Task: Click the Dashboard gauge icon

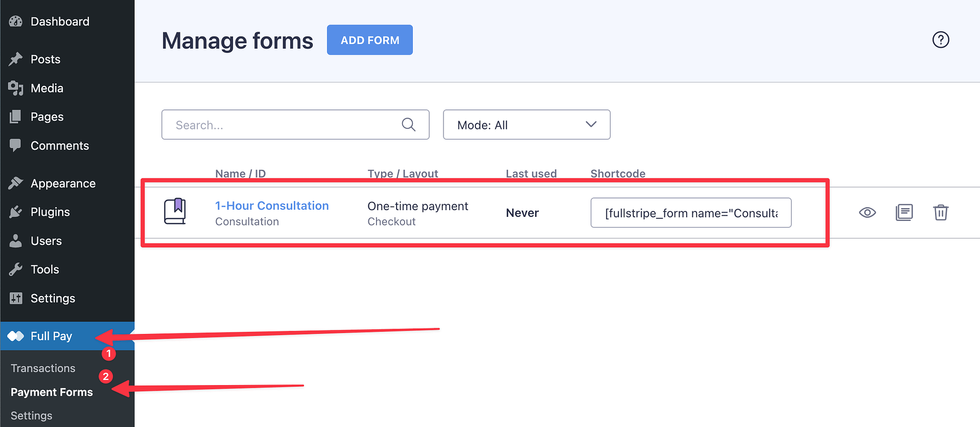Action: (16, 21)
